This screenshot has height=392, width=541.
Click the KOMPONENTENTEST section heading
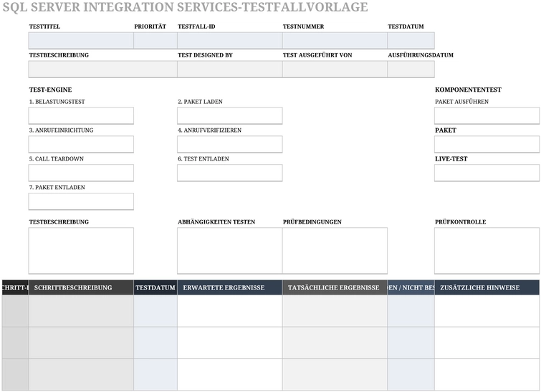coord(468,90)
